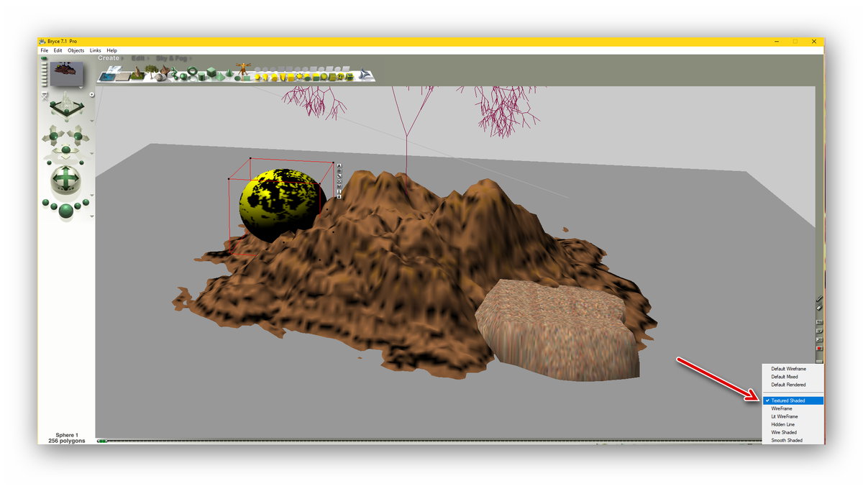Create a metaball object
863x504 pixels.
point(175,73)
